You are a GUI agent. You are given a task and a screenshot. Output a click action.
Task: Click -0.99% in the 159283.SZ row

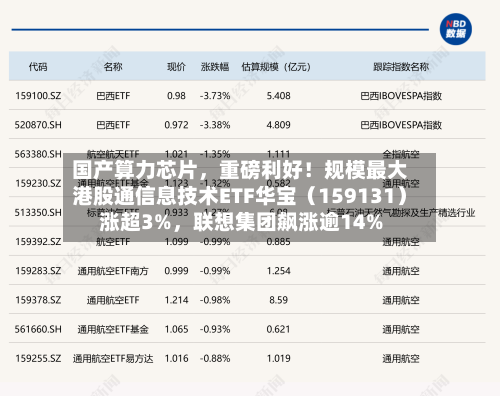click(215, 271)
